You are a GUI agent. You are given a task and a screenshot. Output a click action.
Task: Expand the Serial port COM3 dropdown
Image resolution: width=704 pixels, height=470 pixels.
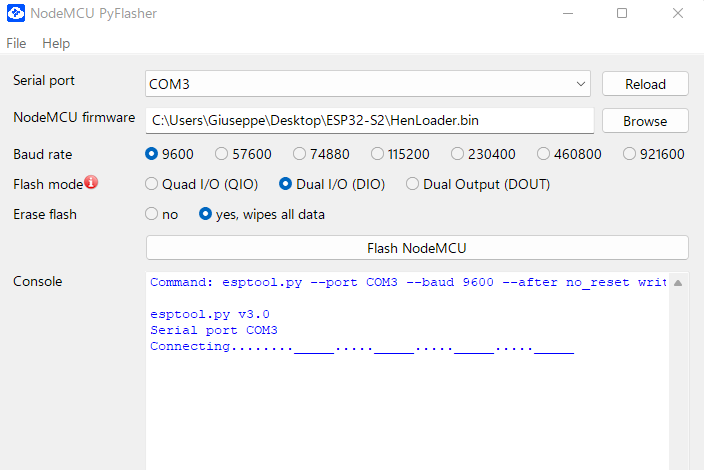click(x=368, y=83)
